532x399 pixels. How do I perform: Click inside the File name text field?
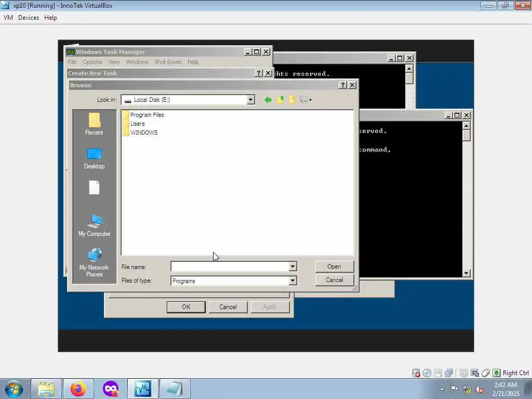click(x=230, y=267)
